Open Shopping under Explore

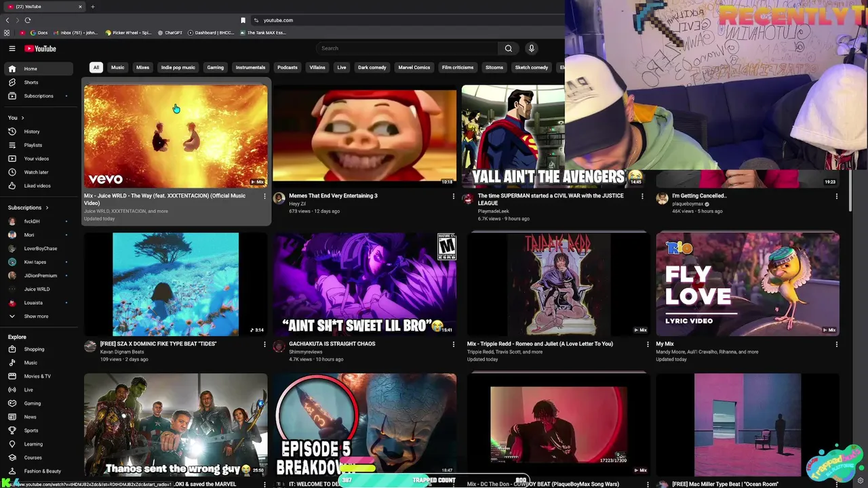click(39, 349)
